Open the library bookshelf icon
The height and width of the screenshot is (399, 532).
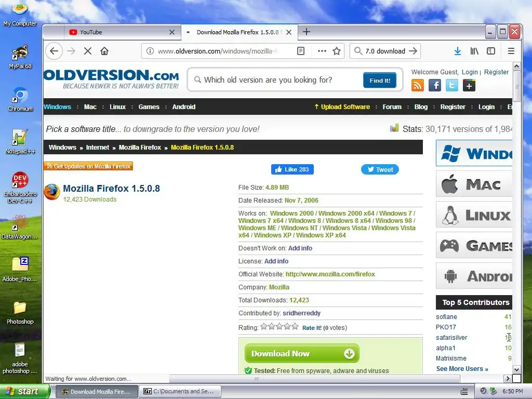point(474,51)
